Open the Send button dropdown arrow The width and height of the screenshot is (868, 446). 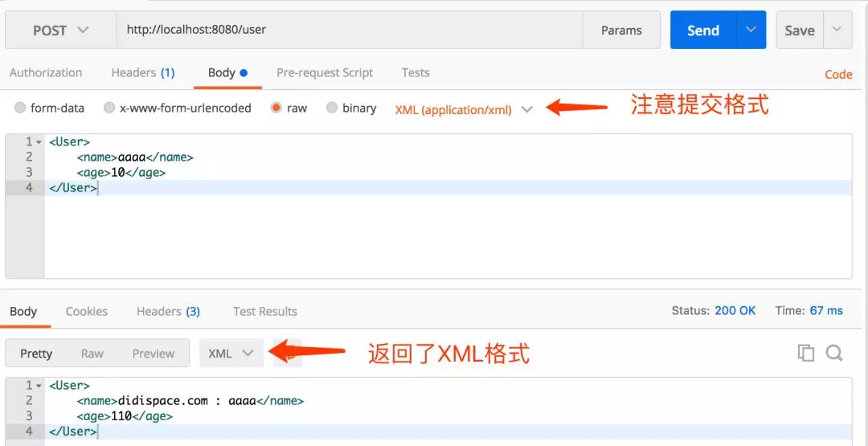tap(751, 30)
